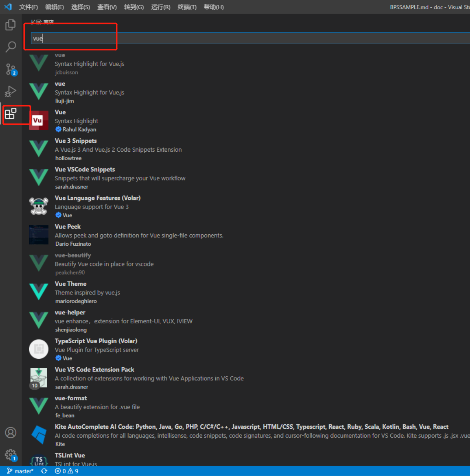Click the sync changes icon in status bar

[44, 471]
